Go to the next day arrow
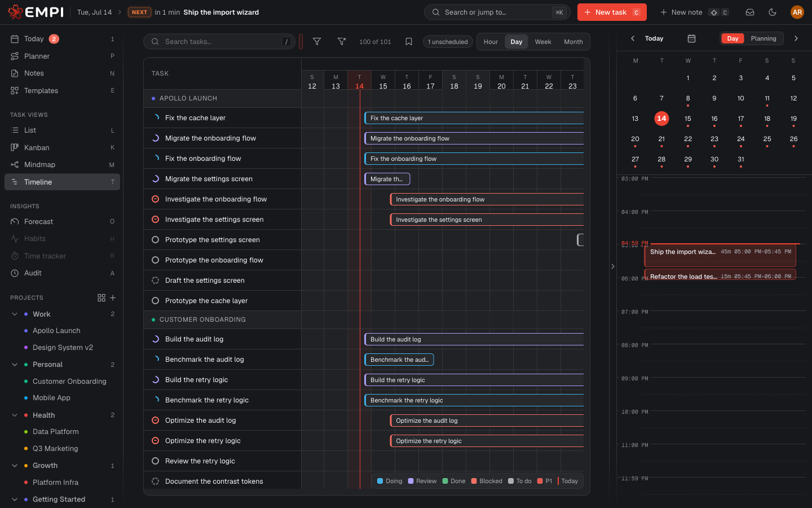This screenshot has height=508, width=812. tap(796, 38)
